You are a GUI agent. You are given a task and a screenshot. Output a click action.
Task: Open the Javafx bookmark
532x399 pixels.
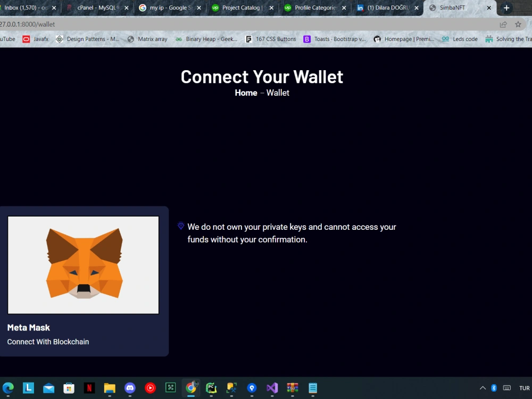[36, 39]
